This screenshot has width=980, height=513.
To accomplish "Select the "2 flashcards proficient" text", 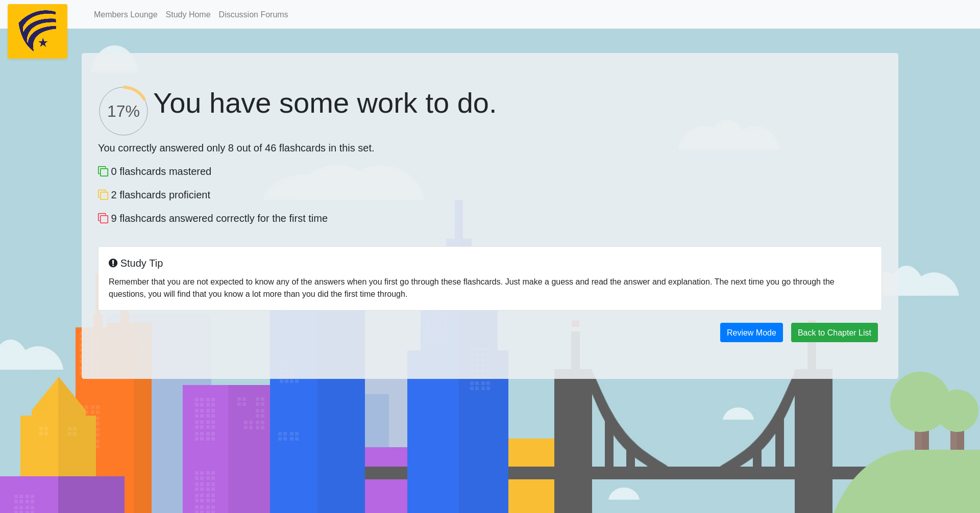I will point(160,195).
